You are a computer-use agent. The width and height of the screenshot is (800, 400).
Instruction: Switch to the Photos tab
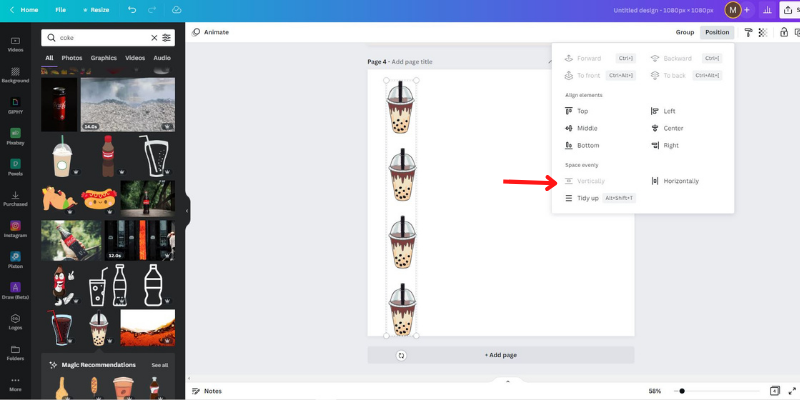coord(72,58)
